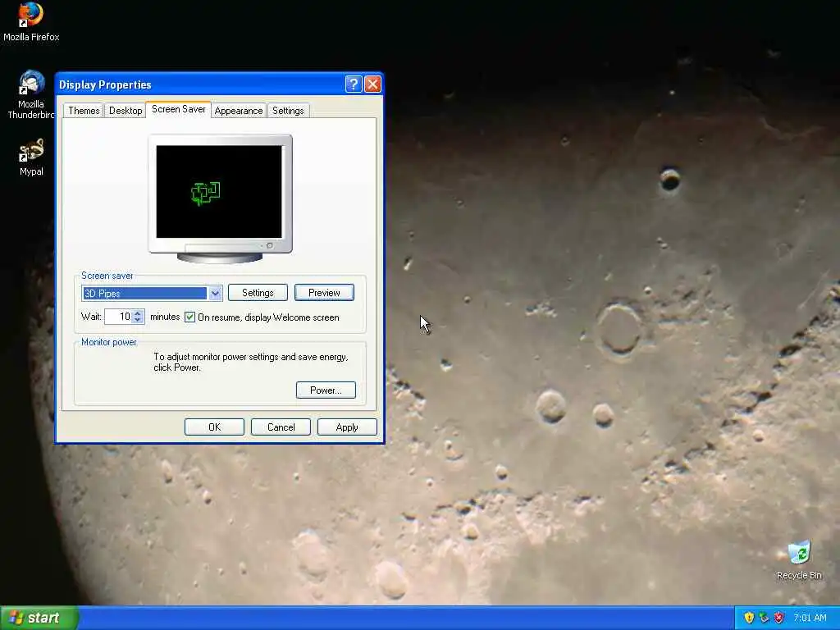Switch to the Themes tab
Viewport: 840px width, 630px height.
click(x=84, y=111)
